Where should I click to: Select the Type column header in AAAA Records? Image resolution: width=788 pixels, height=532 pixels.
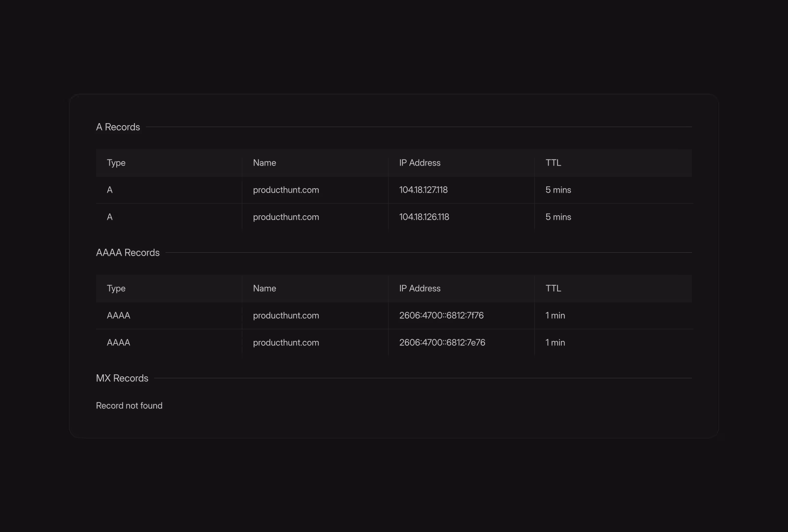pyautogui.click(x=116, y=288)
